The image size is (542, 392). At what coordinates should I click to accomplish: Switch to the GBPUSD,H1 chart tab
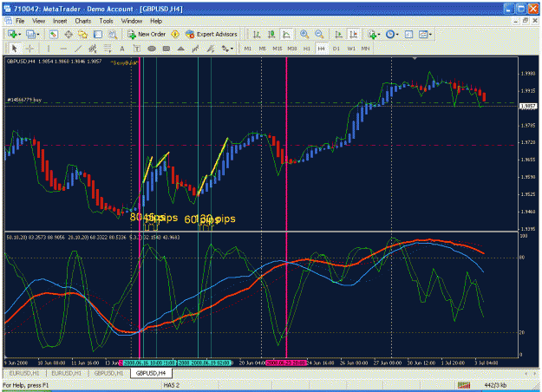[x=108, y=373]
